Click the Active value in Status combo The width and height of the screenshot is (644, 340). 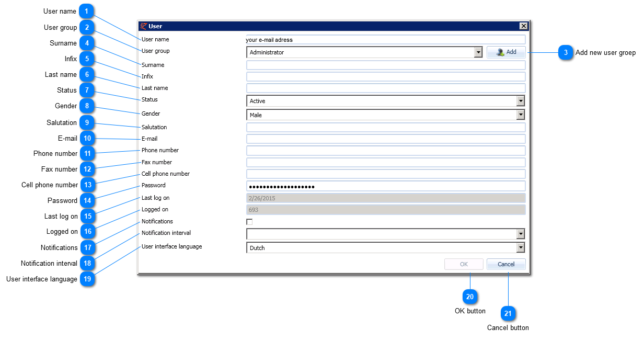tap(258, 101)
